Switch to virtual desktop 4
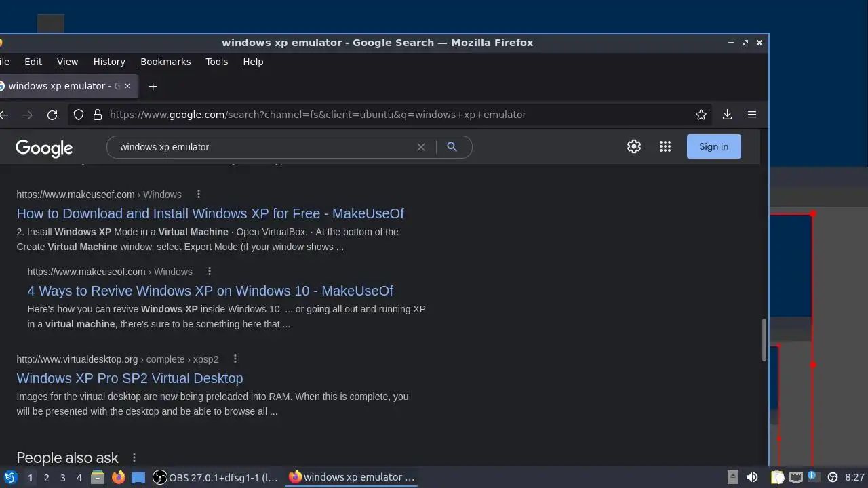Image resolution: width=868 pixels, height=488 pixels. click(x=79, y=478)
